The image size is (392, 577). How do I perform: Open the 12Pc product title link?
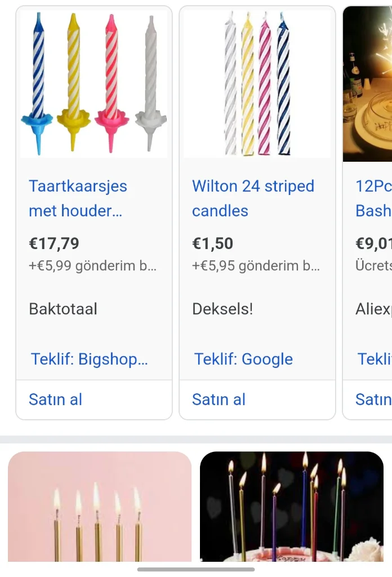(x=373, y=198)
